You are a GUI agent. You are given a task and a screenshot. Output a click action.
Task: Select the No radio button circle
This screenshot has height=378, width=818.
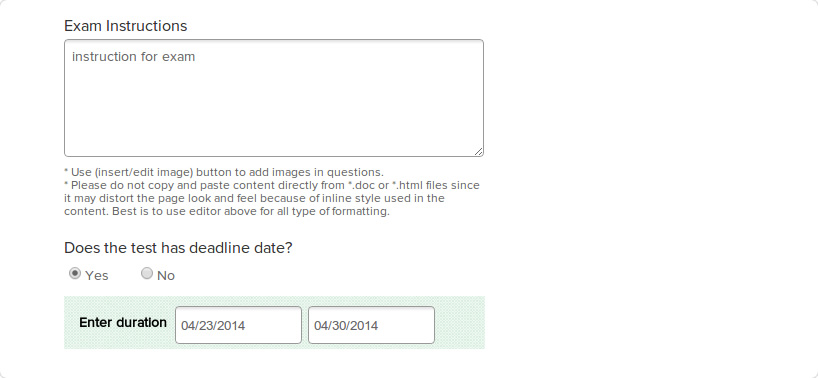click(x=147, y=273)
